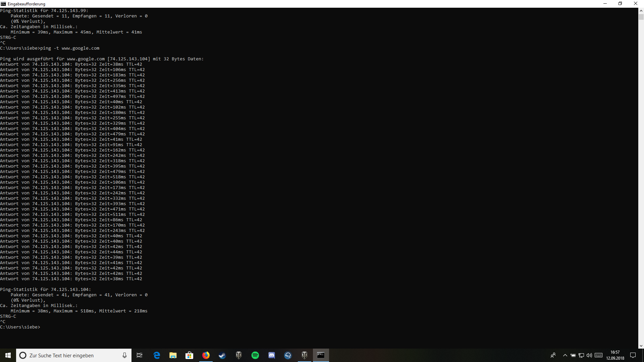Open the headset support app icon
This screenshot has height=362, width=644.
pos(288,355)
